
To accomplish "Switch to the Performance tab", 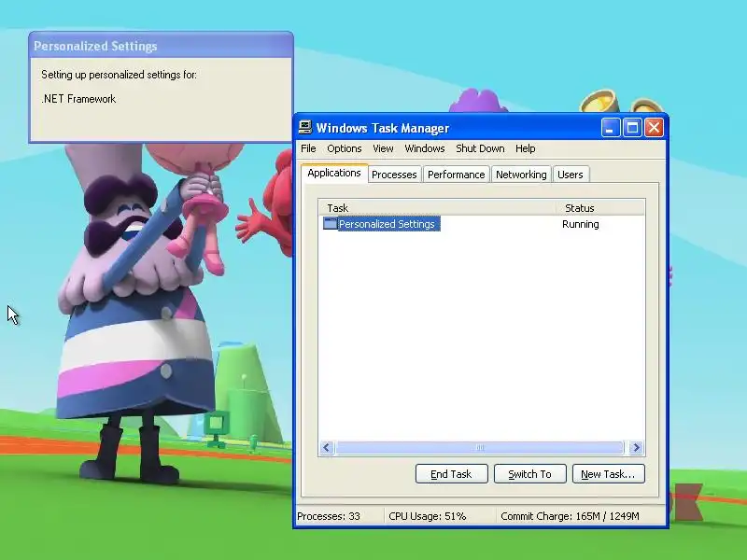I will [456, 175].
